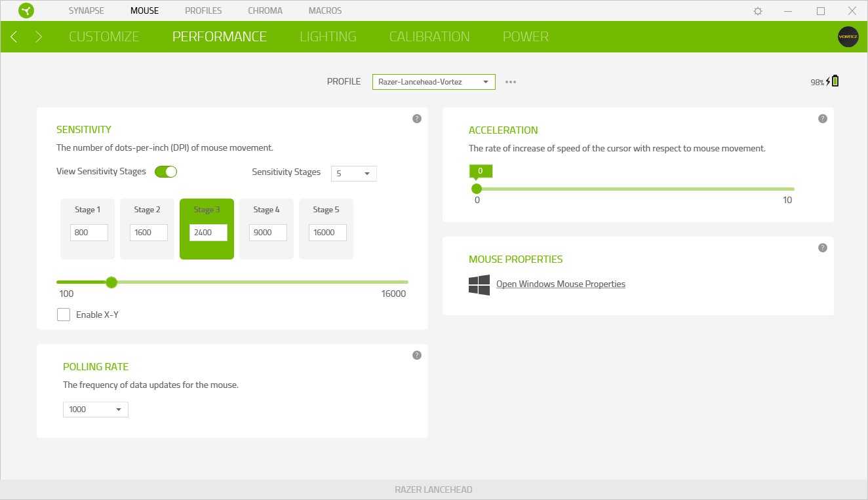Viewport: 868px width, 500px height.
Task: Click the Stage 5 DPI field
Action: 328,233
